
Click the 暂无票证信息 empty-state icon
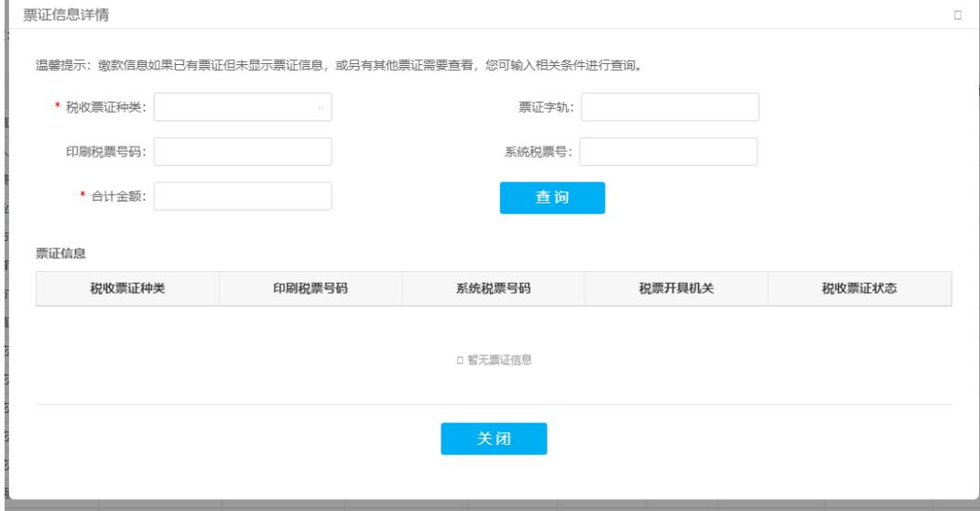pyautogui.click(x=459, y=361)
